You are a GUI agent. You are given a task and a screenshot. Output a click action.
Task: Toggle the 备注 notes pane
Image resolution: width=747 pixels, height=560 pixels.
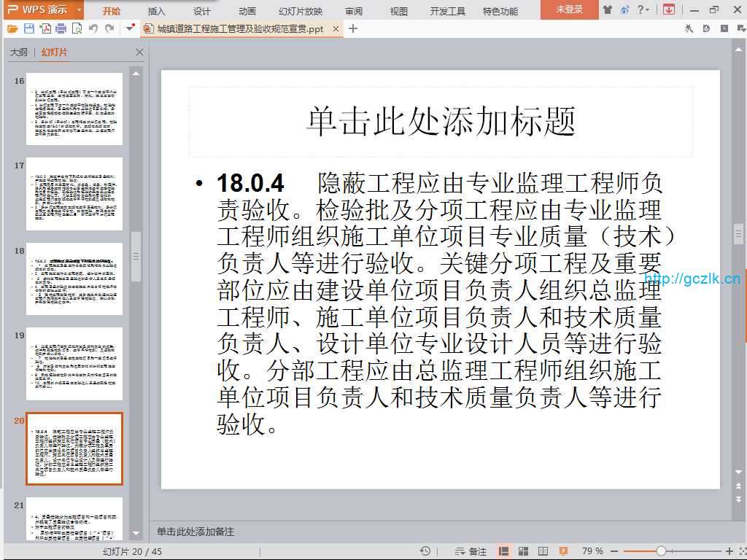point(471,551)
